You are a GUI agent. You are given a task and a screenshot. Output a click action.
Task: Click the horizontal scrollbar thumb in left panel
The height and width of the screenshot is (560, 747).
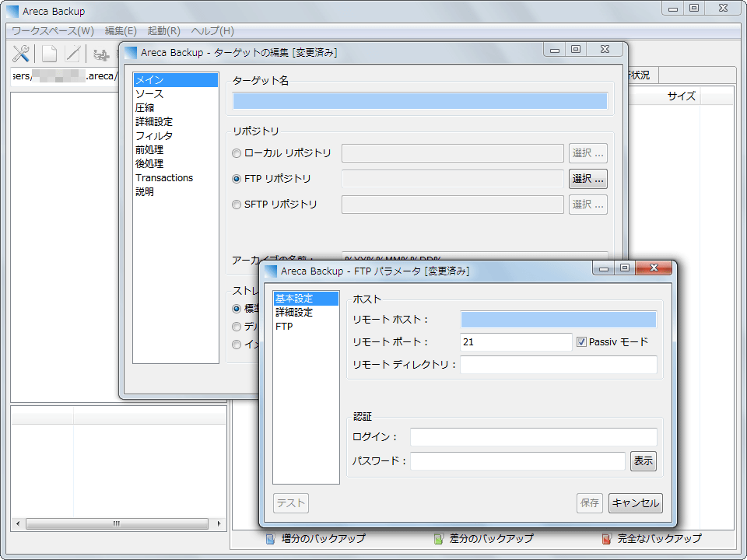click(117, 523)
